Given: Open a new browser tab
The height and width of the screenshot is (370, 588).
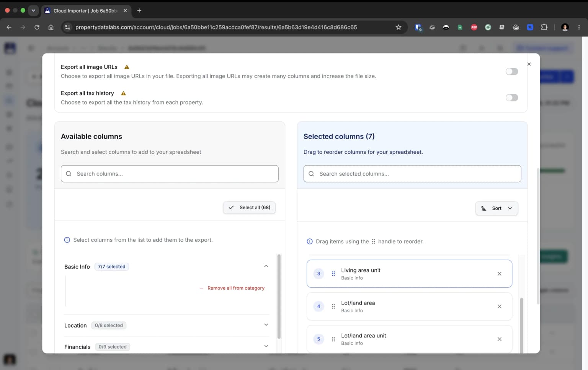Looking at the screenshot, I should [139, 11].
